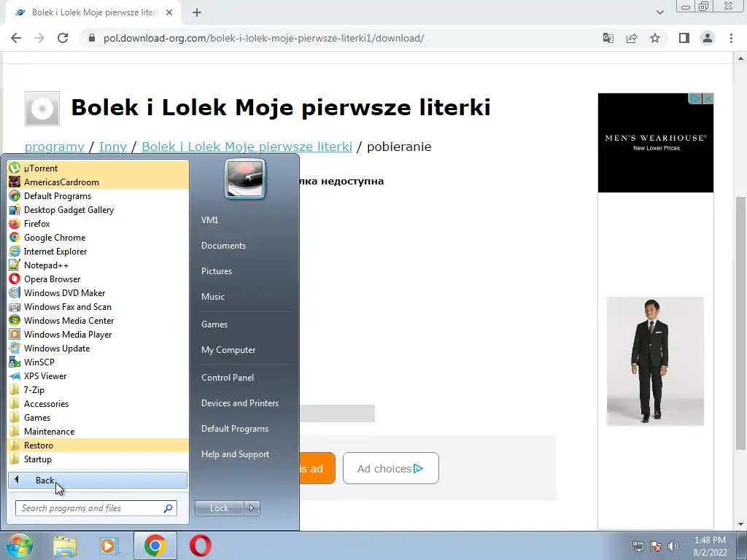The image size is (747, 560).
Task: Go back in Chrome
Action: point(16,38)
